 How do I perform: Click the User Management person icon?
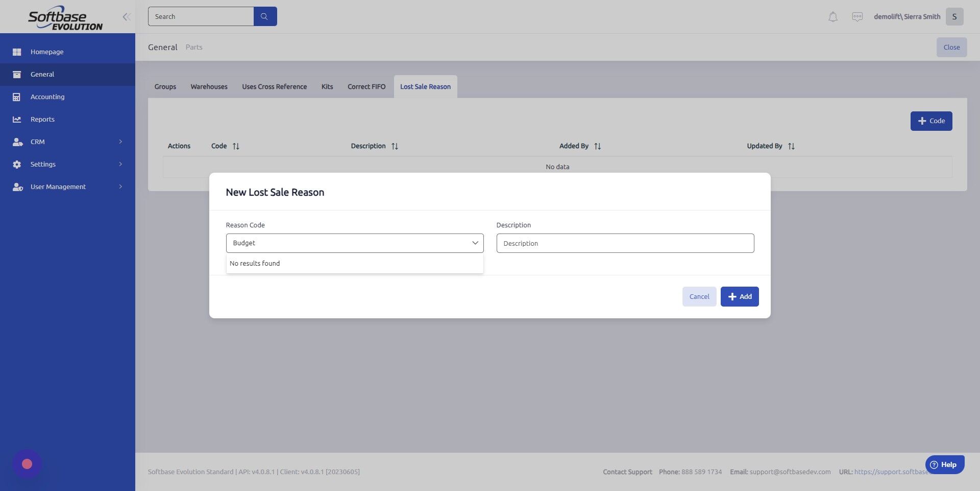click(x=17, y=187)
